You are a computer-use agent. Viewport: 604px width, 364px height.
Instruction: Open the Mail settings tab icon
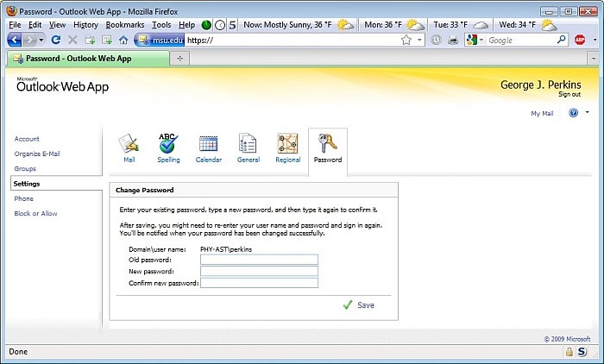coord(129,147)
